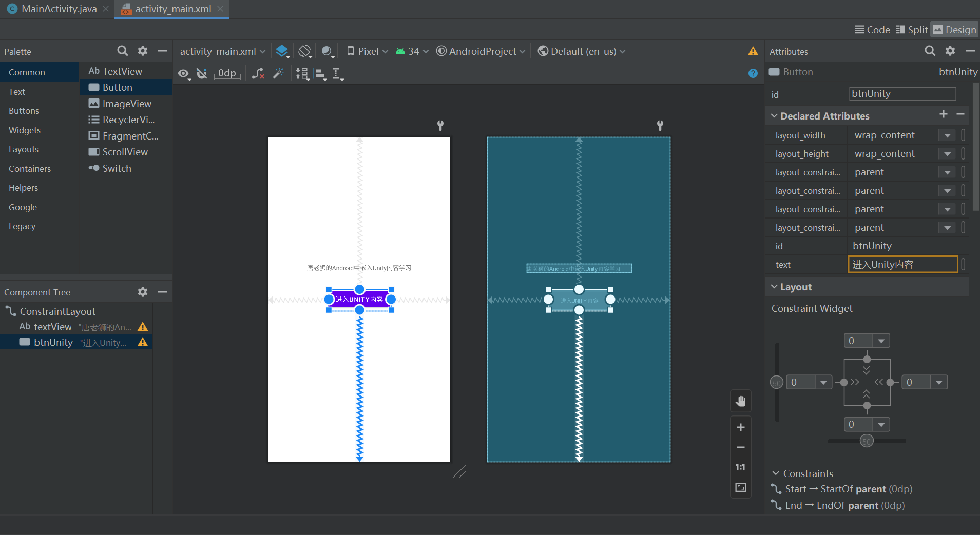
Task: Open the help question mark icon
Action: (x=753, y=73)
